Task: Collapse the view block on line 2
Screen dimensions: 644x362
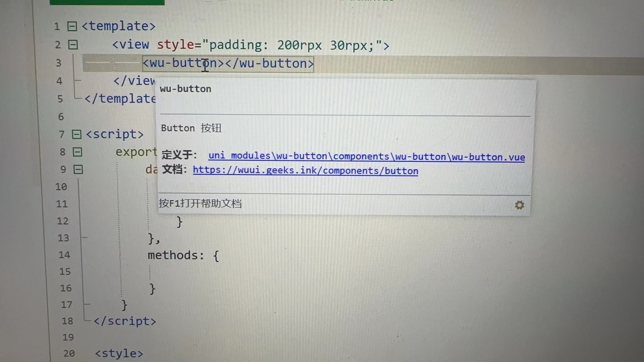Action: (73, 45)
